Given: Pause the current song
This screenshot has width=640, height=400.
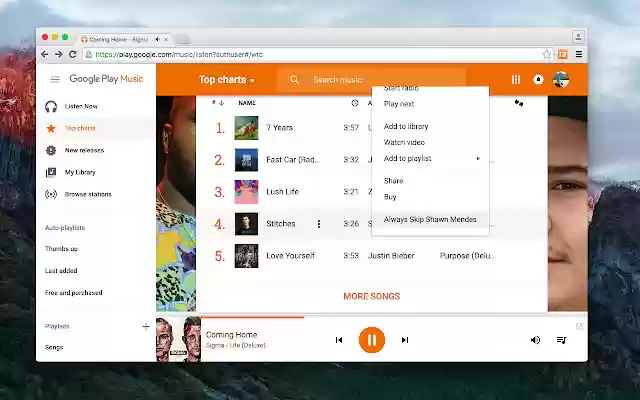Looking at the screenshot, I should pos(372,340).
